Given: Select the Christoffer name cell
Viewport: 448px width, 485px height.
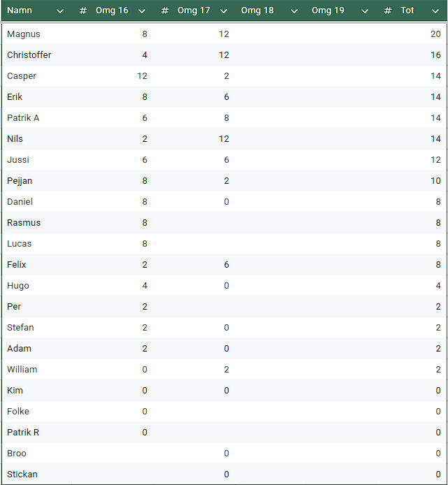Looking at the screenshot, I should pos(29,55).
